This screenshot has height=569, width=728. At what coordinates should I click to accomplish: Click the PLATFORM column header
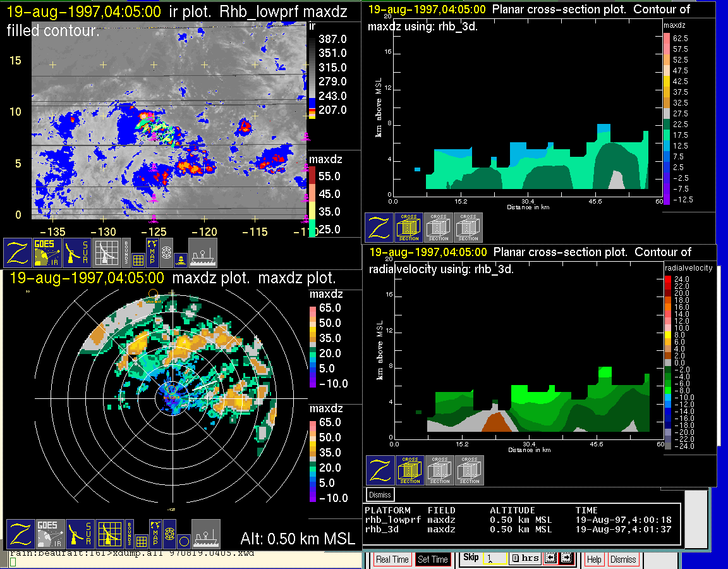point(387,510)
